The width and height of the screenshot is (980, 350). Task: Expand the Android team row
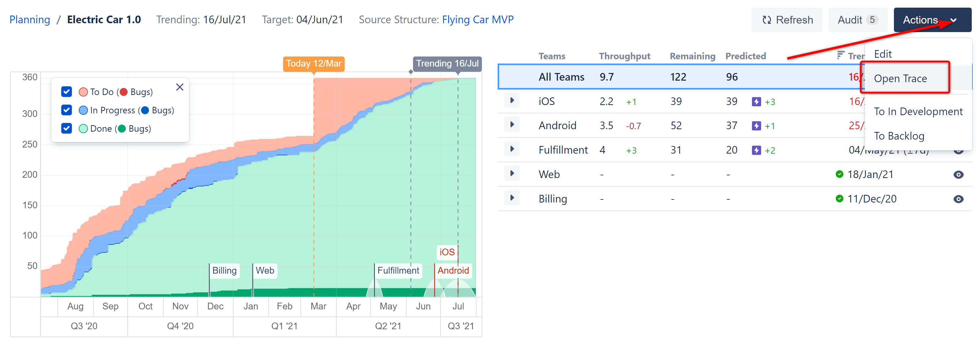coord(512,125)
